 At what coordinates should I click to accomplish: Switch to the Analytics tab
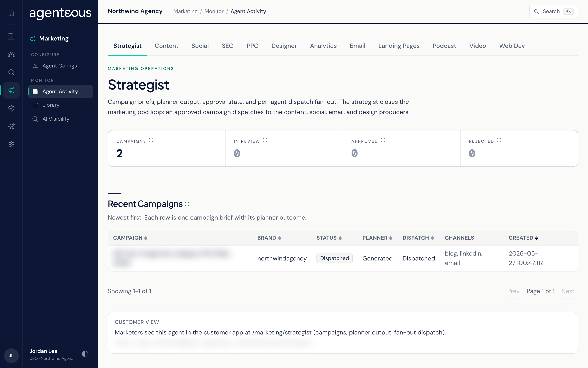click(x=323, y=46)
